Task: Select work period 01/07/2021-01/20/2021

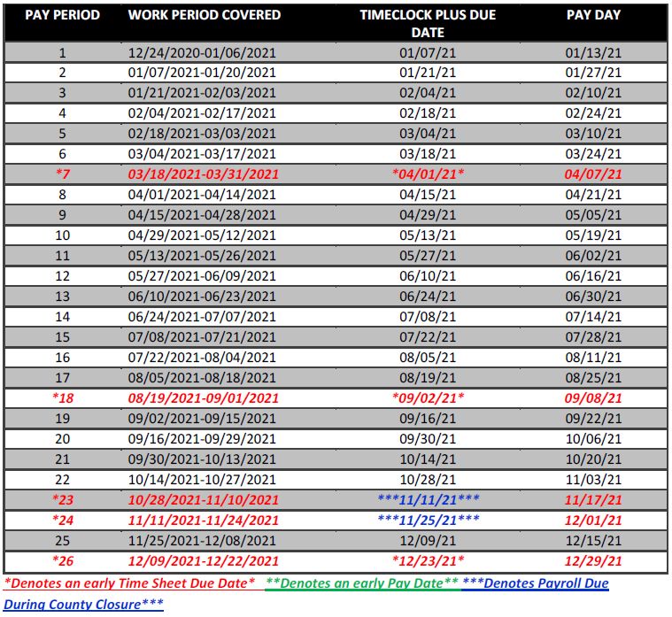Action: click(x=202, y=73)
